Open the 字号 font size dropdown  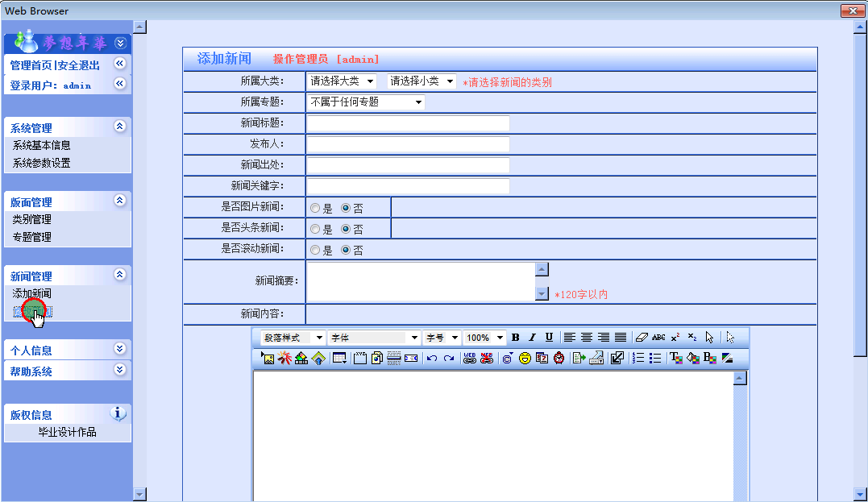pyautogui.click(x=442, y=338)
